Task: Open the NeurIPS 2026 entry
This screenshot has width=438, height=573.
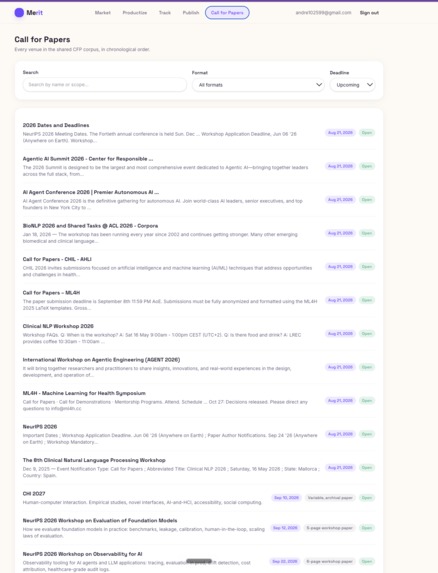Action: tap(40, 426)
